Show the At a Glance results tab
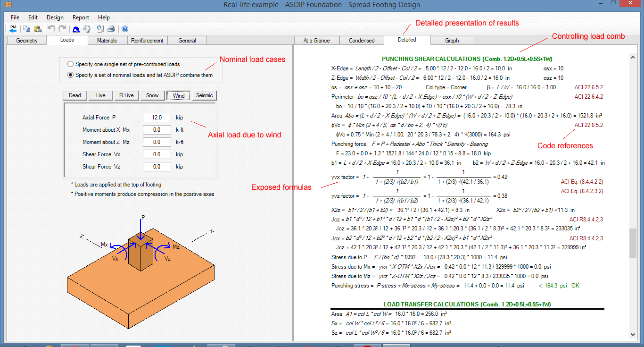Image resolution: width=644 pixels, height=347 pixels. (x=316, y=41)
